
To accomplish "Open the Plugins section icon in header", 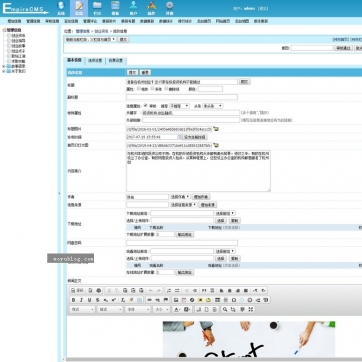I will pos(151,8).
